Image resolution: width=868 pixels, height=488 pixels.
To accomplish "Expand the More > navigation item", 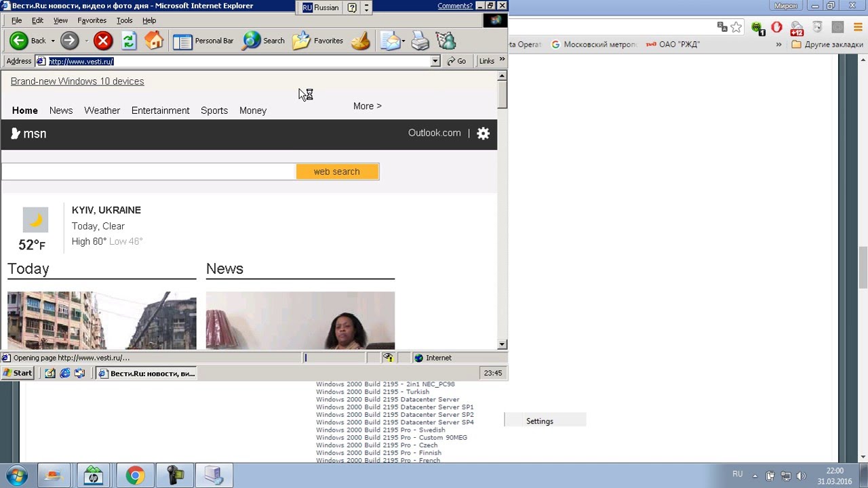I will pyautogui.click(x=368, y=106).
